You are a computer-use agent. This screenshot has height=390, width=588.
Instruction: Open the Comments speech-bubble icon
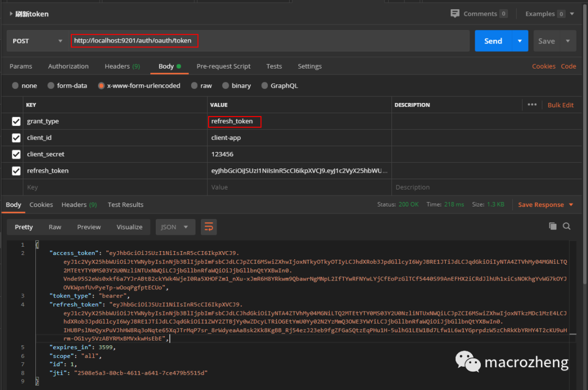[x=455, y=14]
